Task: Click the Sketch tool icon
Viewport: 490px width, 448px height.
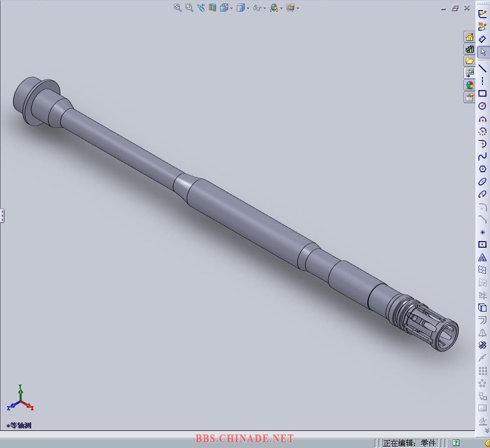Action: coord(482,14)
